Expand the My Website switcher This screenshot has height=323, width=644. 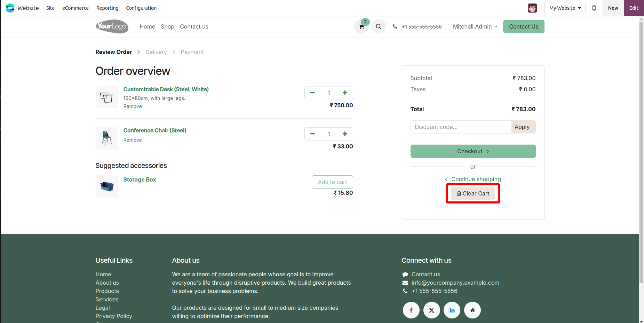pos(565,8)
